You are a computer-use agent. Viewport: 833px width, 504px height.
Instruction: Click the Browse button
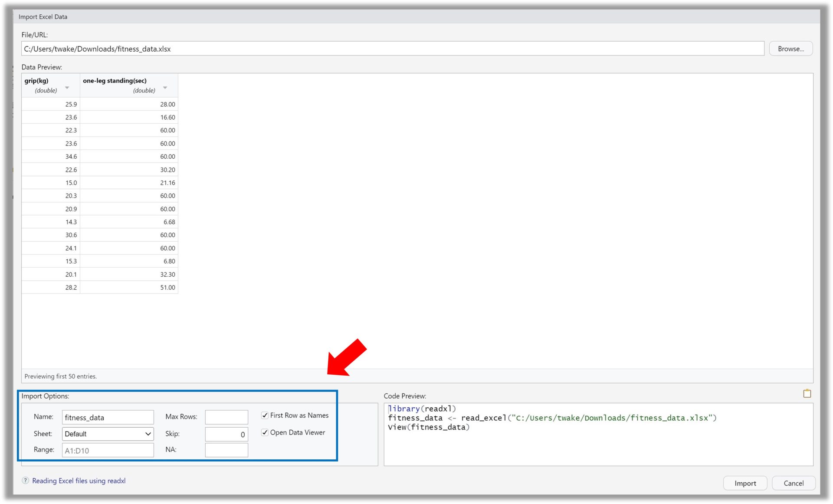790,48
